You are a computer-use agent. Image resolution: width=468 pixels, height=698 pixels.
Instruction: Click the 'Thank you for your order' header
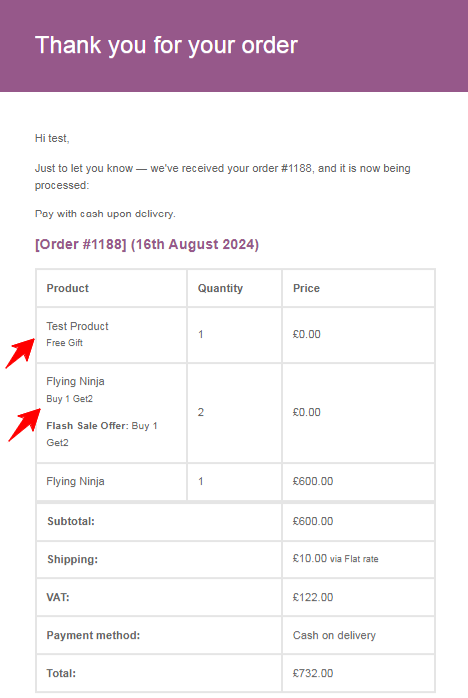(166, 45)
